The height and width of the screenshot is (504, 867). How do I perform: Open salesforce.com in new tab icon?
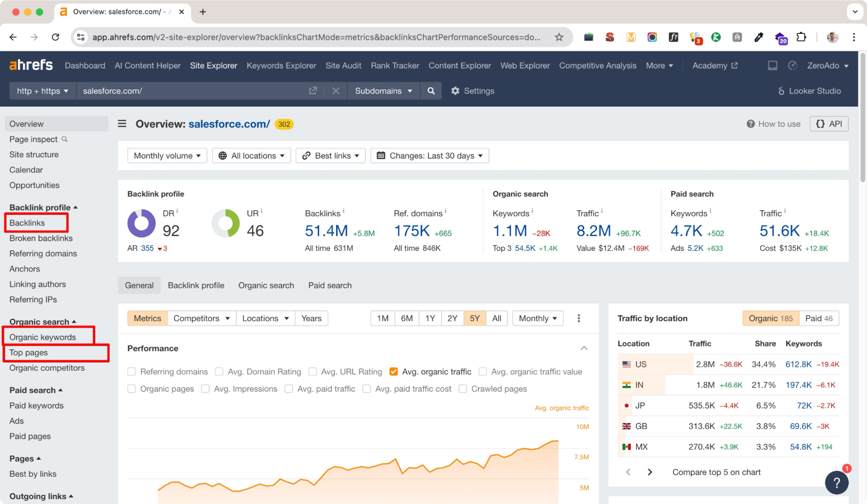pyautogui.click(x=313, y=91)
